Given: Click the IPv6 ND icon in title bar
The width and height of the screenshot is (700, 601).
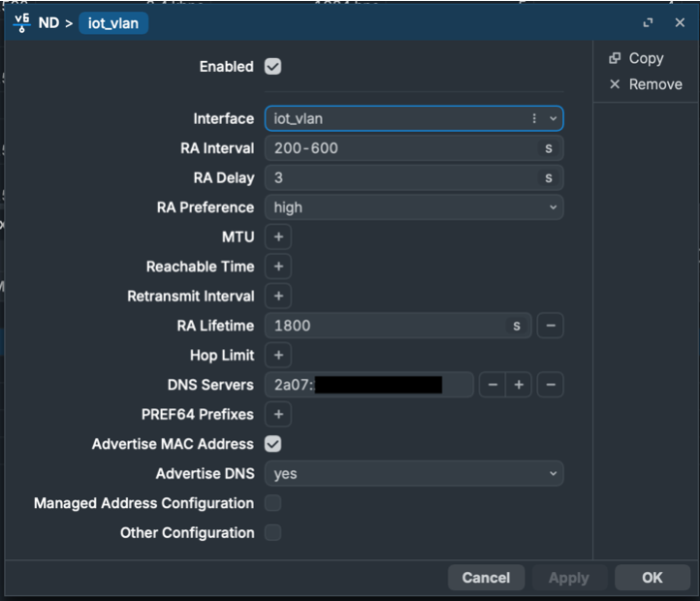Looking at the screenshot, I should [21, 22].
